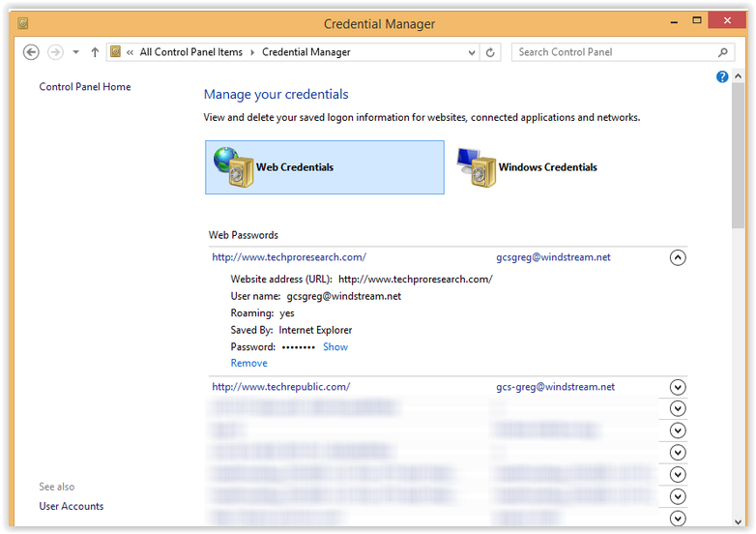Click the Back navigation arrow

click(31, 52)
